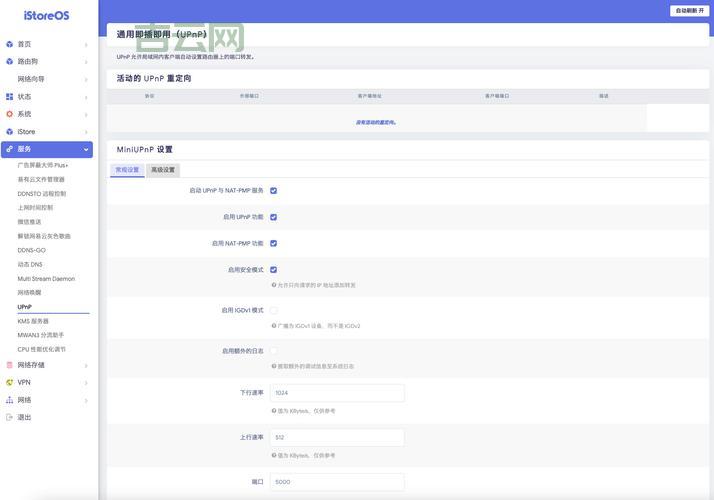Expand 状态 menu chevron
The width and height of the screenshot is (714, 500).
(86, 97)
